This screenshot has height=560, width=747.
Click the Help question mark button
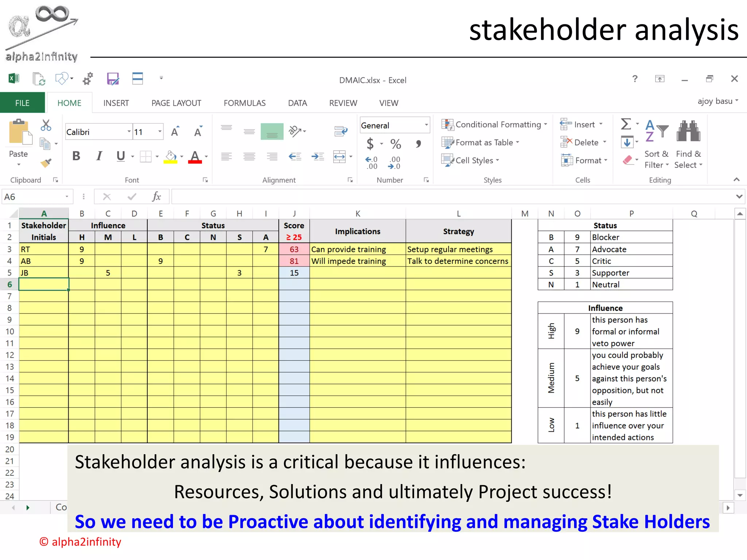tap(635, 79)
